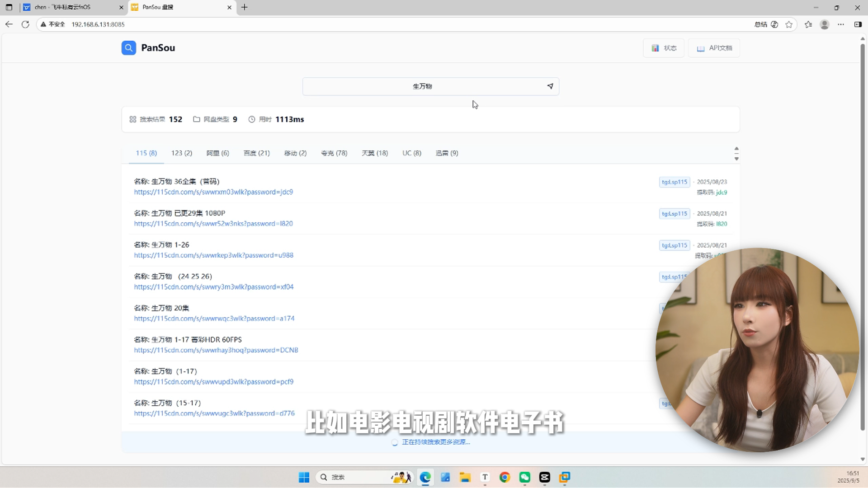Launch WeChat from the taskbar

click(524, 477)
